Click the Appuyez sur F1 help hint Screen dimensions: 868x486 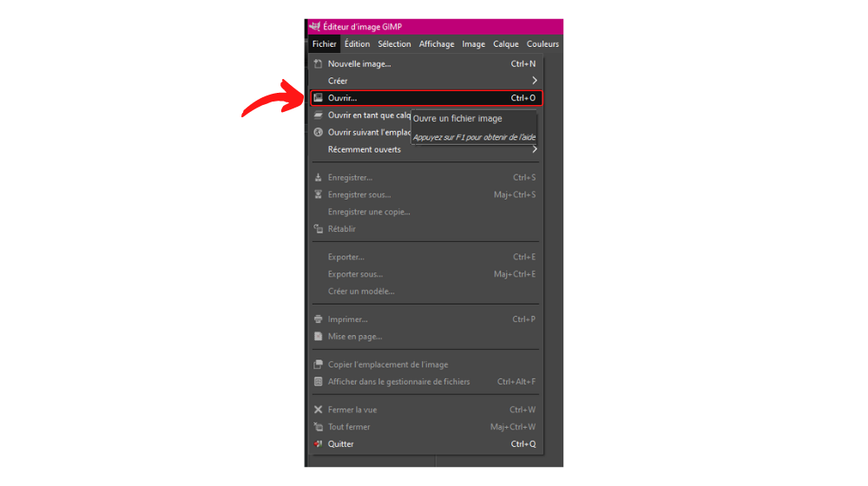coord(475,137)
